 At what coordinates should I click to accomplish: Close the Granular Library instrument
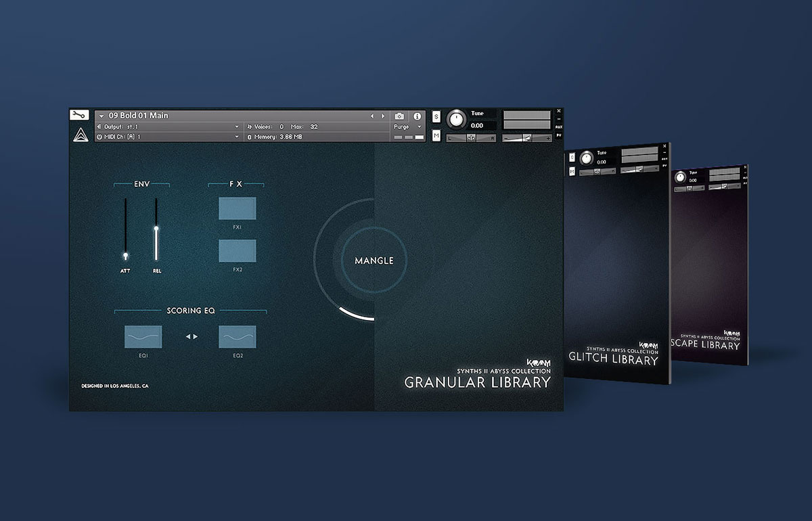pyautogui.click(x=558, y=111)
